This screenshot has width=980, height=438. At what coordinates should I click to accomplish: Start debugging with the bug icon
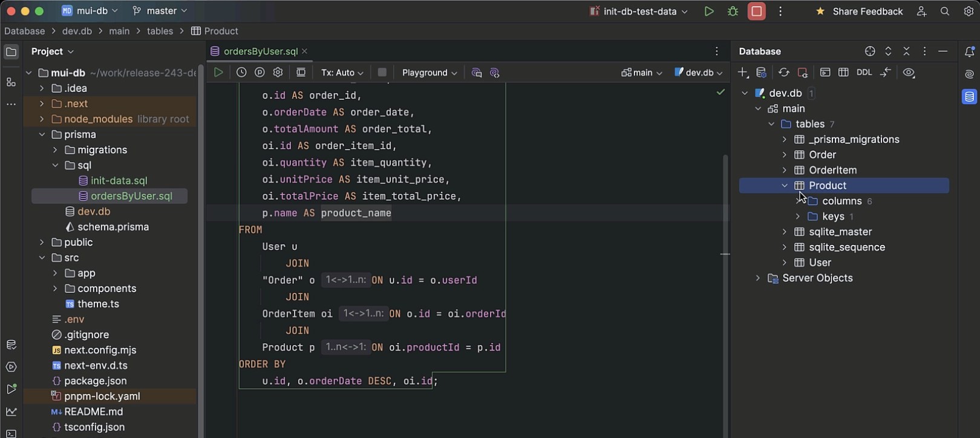click(x=733, y=11)
